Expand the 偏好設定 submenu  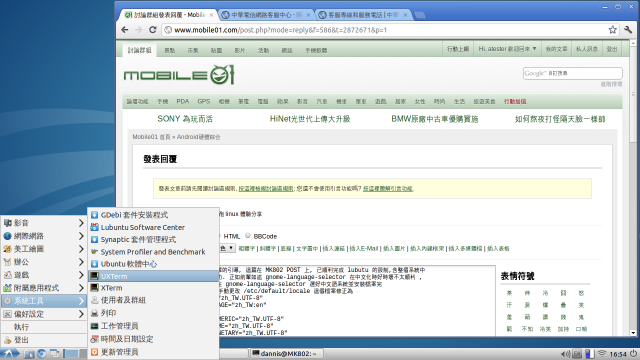[x=43, y=314]
